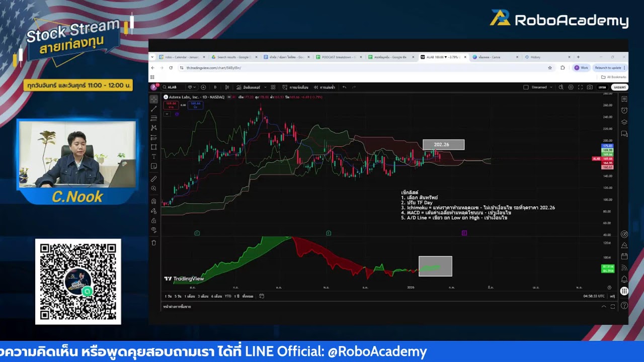Expand the bottom trading panel
This screenshot has height=362, width=644.
coord(604,306)
